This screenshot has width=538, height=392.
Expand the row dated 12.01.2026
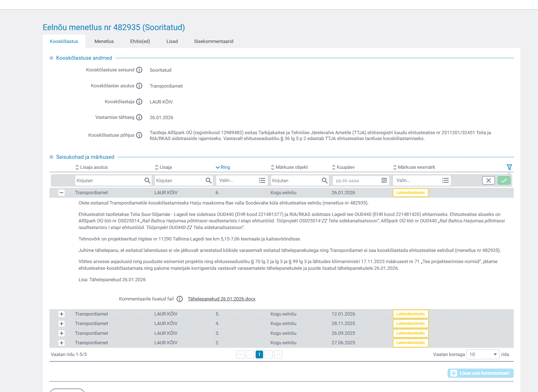(61, 314)
